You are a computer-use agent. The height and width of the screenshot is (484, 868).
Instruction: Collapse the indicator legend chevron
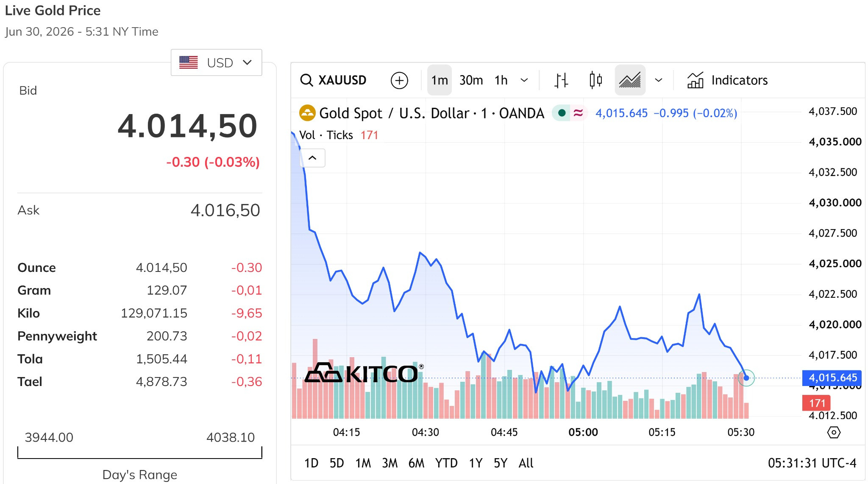(x=312, y=158)
